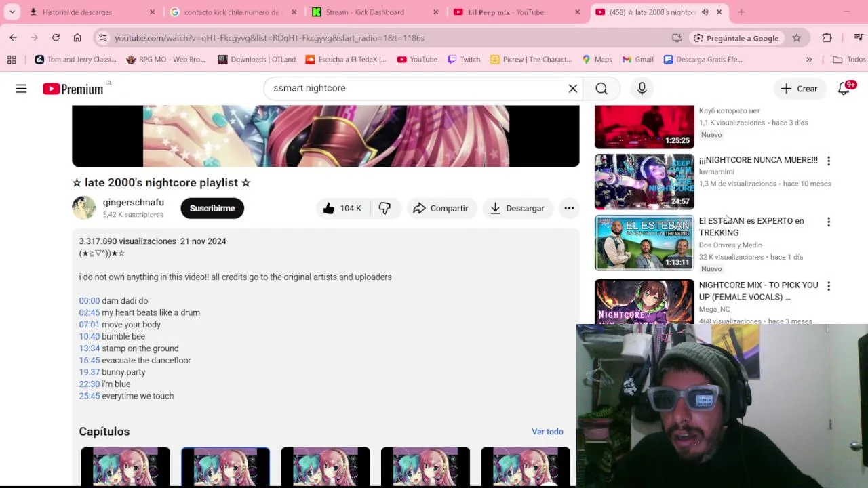Like the video with thumbs up
Viewport: 868px width, 488px height.
(342, 209)
